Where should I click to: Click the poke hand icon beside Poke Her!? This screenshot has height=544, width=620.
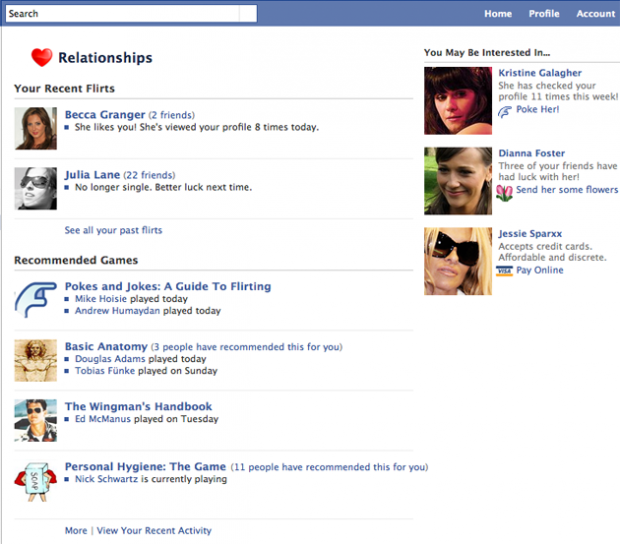click(505, 111)
